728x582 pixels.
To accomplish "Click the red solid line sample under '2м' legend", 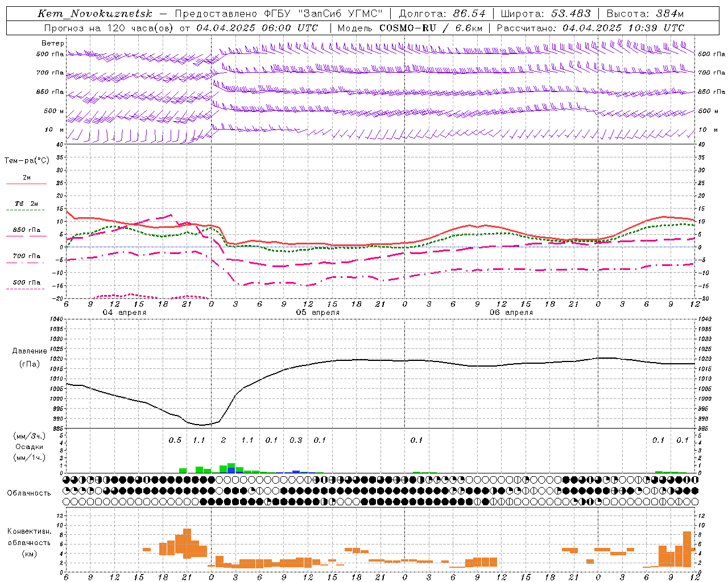I will 26,184.
